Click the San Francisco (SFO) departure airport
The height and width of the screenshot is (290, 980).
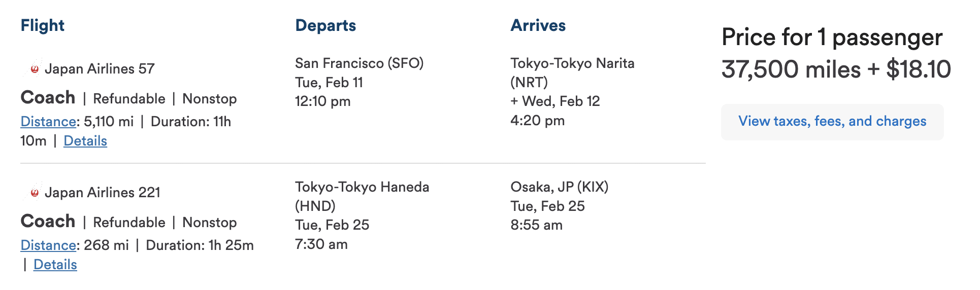tap(359, 63)
